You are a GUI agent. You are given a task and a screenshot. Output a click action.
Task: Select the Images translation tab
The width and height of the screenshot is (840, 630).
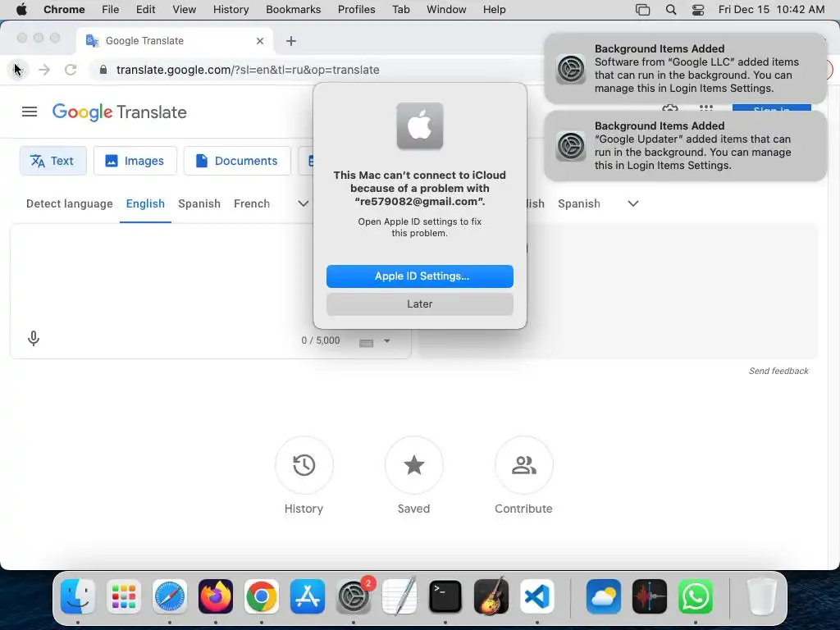coord(135,161)
